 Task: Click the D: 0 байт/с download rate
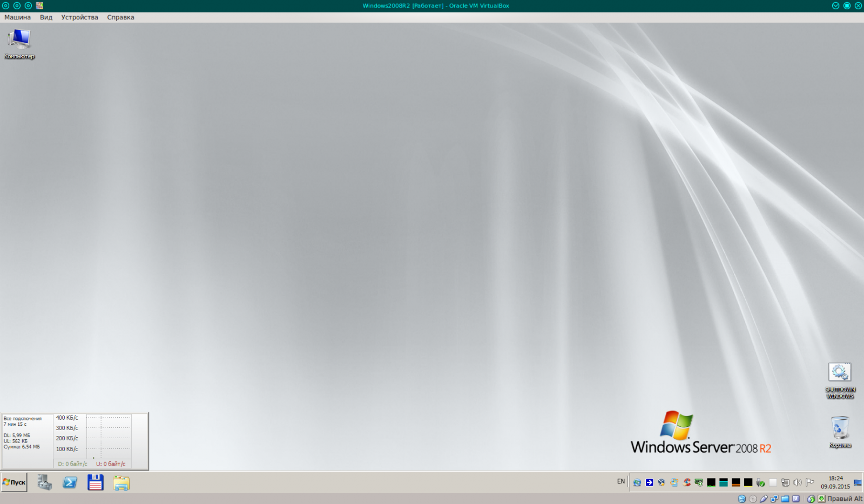[72, 464]
